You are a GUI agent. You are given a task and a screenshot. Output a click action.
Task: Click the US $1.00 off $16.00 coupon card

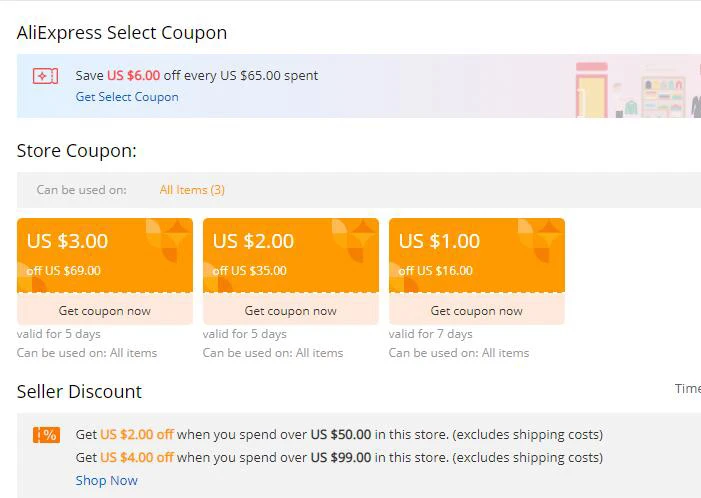[x=477, y=254]
